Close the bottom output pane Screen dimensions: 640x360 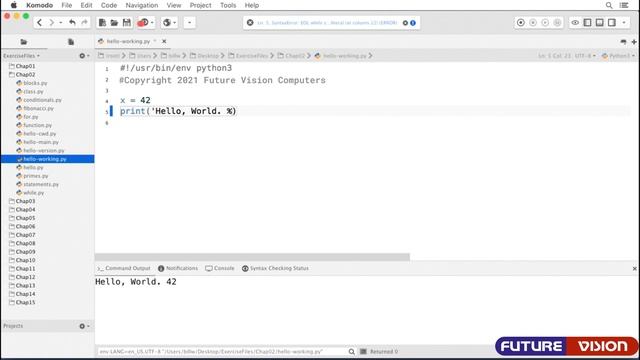click(634, 269)
